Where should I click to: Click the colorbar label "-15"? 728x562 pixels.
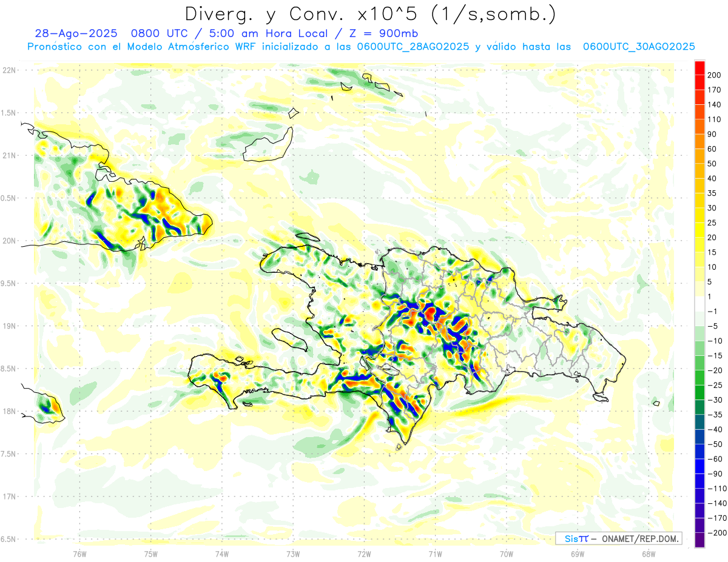714,356
